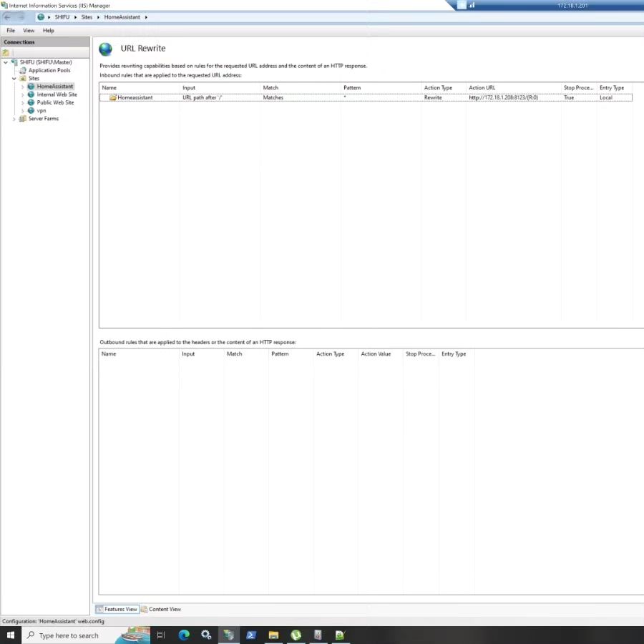Sort inbound rules by Entry Type column
Viewport: 644px width, 644px height.
pos(615,88)
